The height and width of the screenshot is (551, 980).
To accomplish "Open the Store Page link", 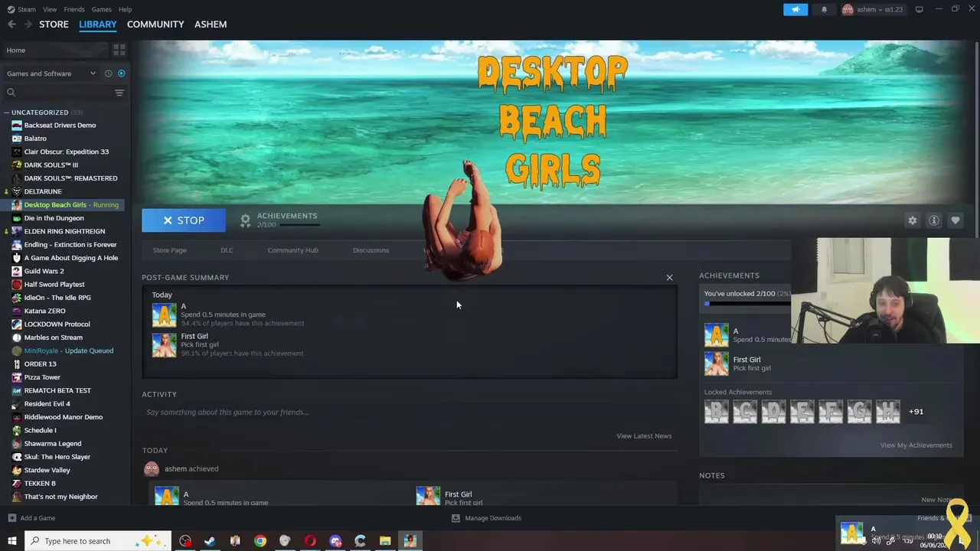I will (x=169, y=250).
